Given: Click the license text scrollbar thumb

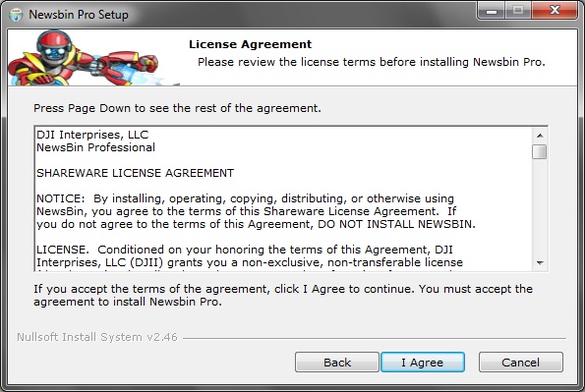Looking at the screenshot, I should pos(540,152).
